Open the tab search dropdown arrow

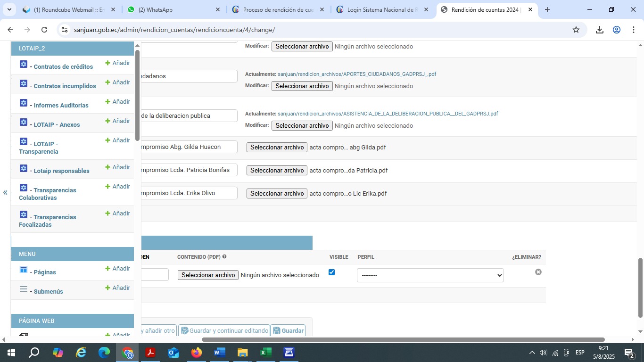click(9, 9)
